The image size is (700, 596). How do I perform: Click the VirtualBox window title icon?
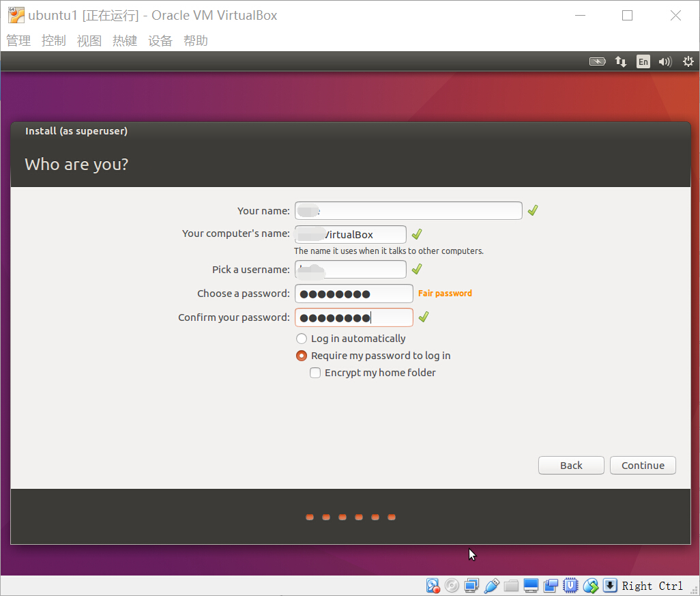pos(16,15)
